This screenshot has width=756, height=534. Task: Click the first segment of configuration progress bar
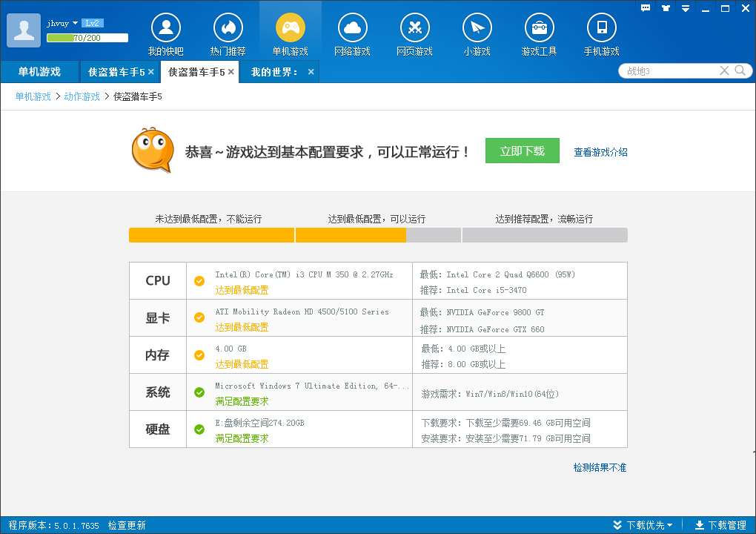(x=211, y=235)
